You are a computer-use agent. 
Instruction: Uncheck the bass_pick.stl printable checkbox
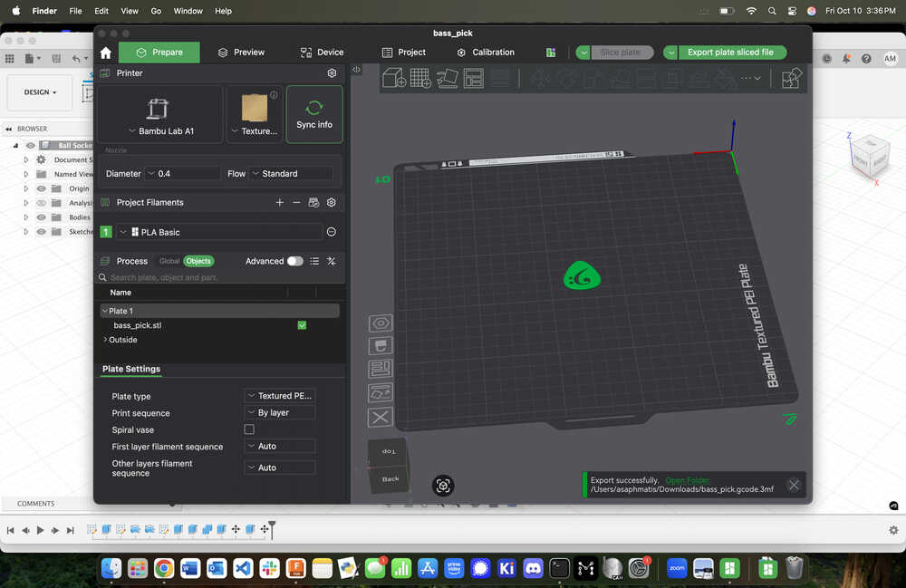[302, 325]
